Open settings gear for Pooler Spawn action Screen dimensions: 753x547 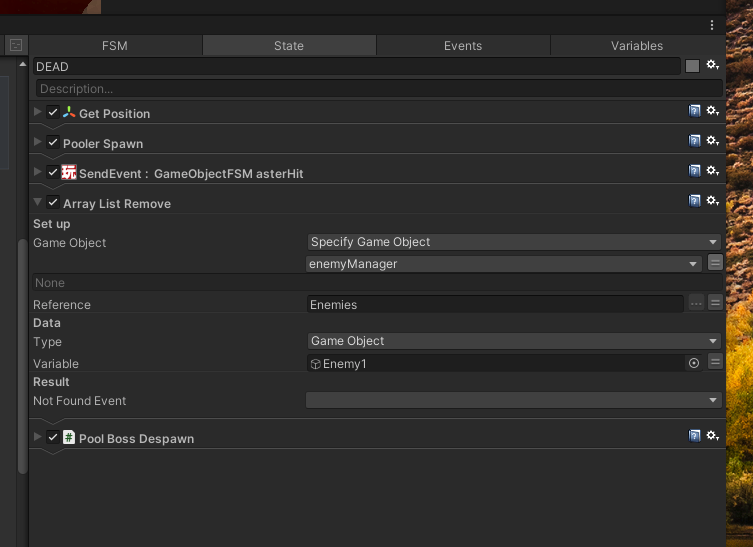click(x=713, y=141)
